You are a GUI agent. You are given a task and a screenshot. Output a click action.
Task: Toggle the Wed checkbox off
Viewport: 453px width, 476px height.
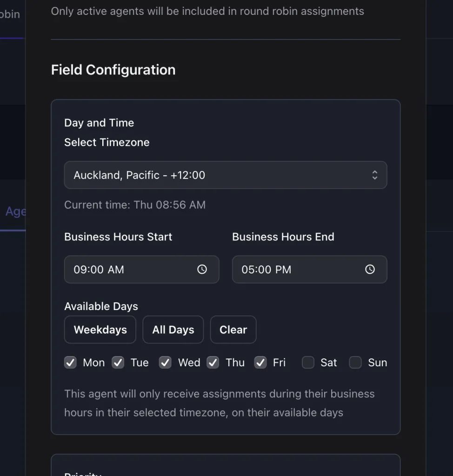coord(166,363)
